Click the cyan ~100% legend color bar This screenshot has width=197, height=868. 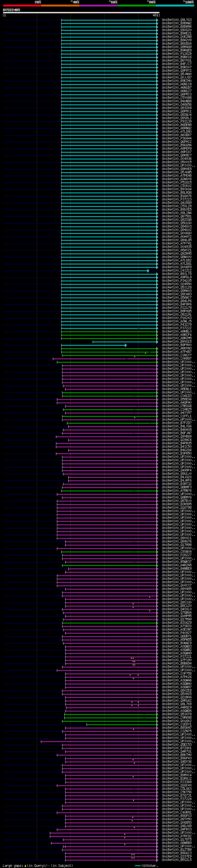point(175,6)
